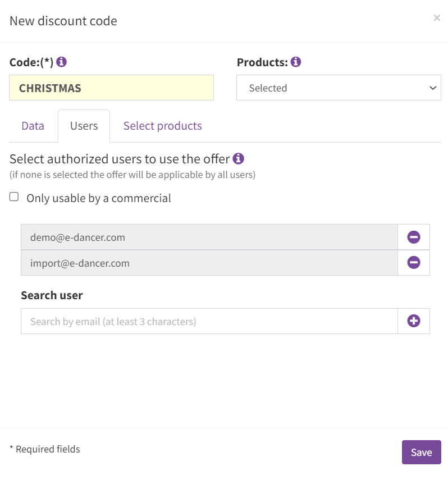Close the New discount code dialog
448x480 pixels.
tap(437, 18)
